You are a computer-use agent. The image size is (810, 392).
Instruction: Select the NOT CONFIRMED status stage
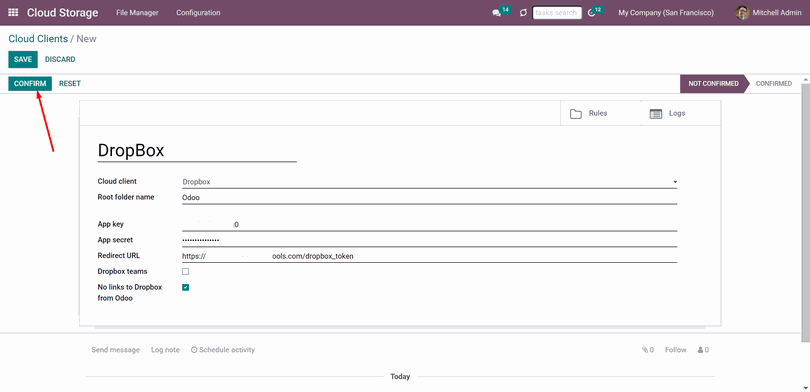(x=713, y=84)
